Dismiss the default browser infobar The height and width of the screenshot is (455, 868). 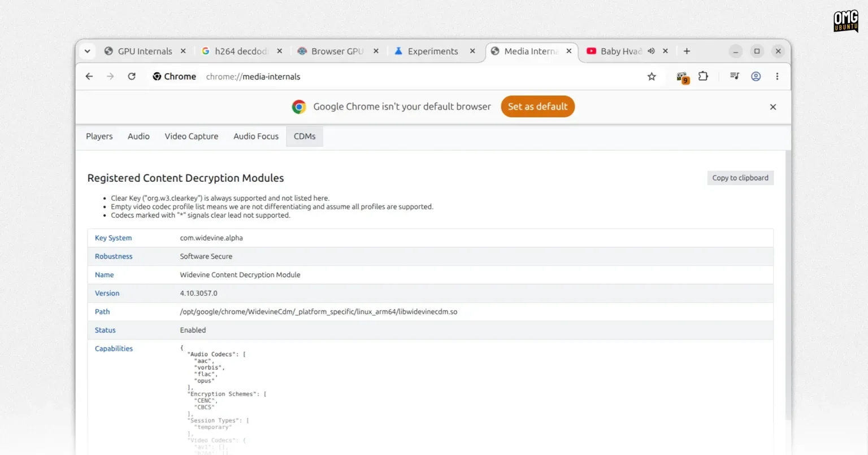coord(773,107)
